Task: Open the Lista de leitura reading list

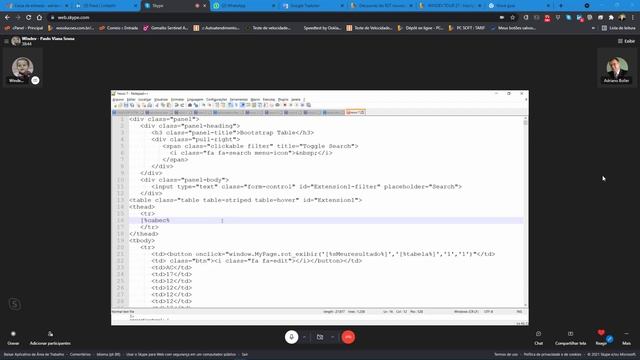Action: (x=619, y=28)
